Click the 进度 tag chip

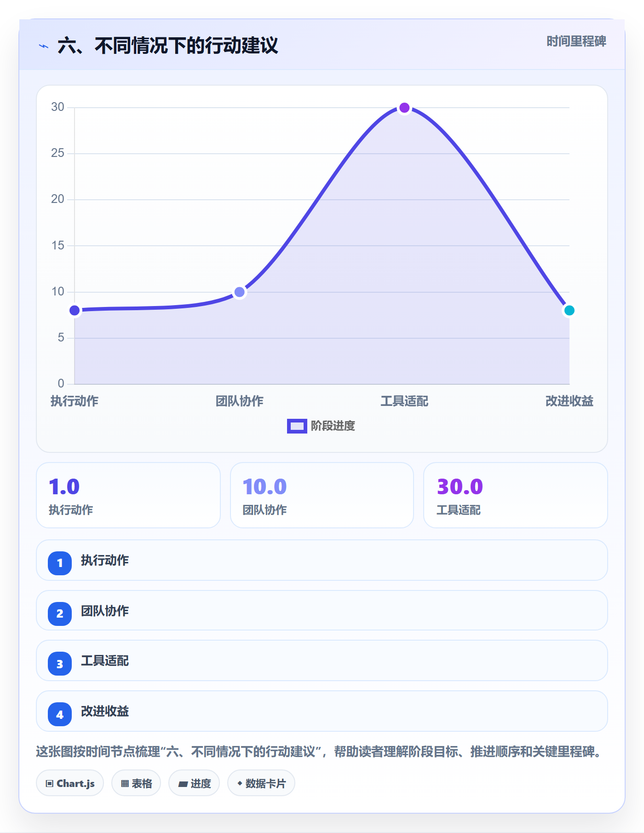(x=194, y=783)
